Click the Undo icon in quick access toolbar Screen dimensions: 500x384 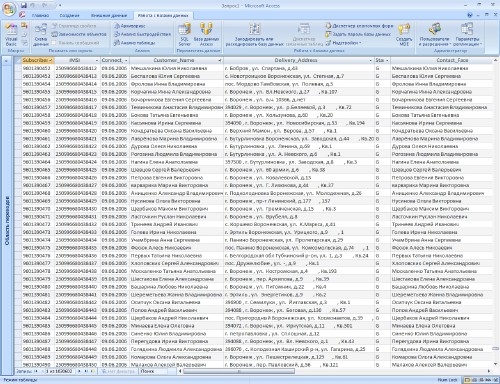pos(33,5)
